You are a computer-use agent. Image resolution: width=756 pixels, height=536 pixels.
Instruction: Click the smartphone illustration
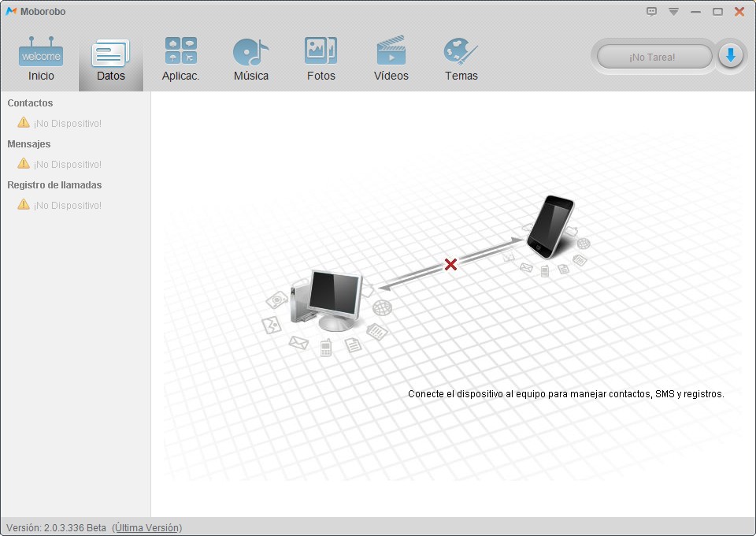pyautogui.click(x=551, y=226)
